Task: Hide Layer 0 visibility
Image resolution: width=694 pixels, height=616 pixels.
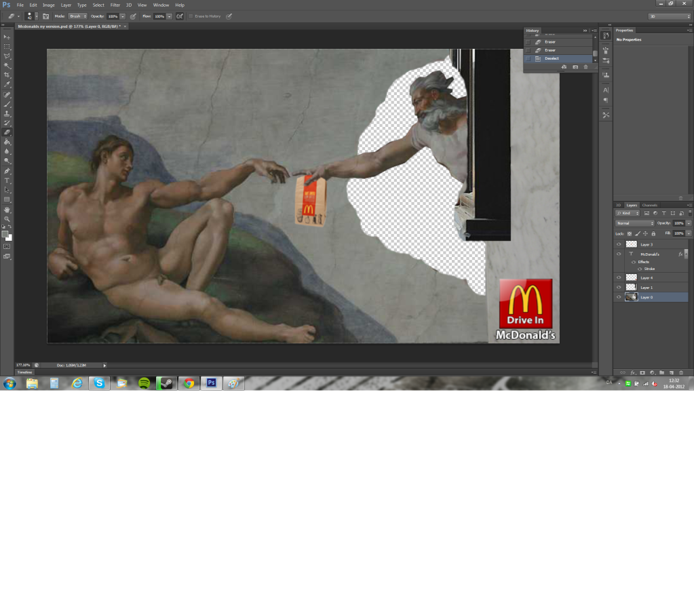Action: pos(619,297)
